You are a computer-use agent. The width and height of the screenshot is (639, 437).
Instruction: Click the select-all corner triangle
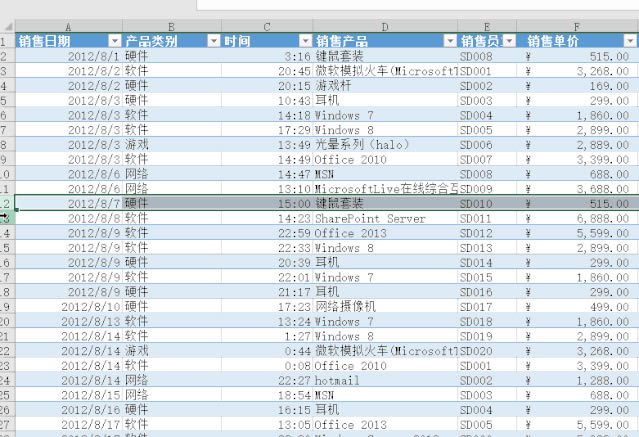(x=8, y=27)
